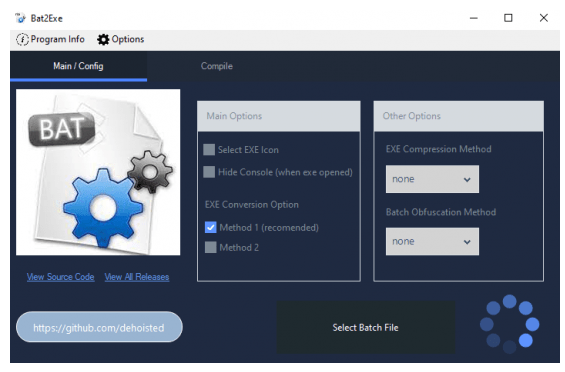Click the https://github.com/dehoisted button
The image size is (565, 372).
coord(99,327)
